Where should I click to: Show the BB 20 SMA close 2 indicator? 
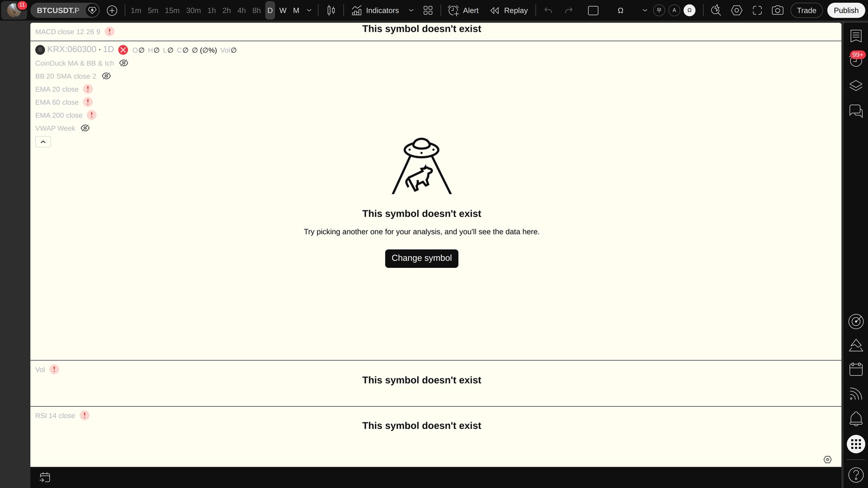tap(106, 76)
